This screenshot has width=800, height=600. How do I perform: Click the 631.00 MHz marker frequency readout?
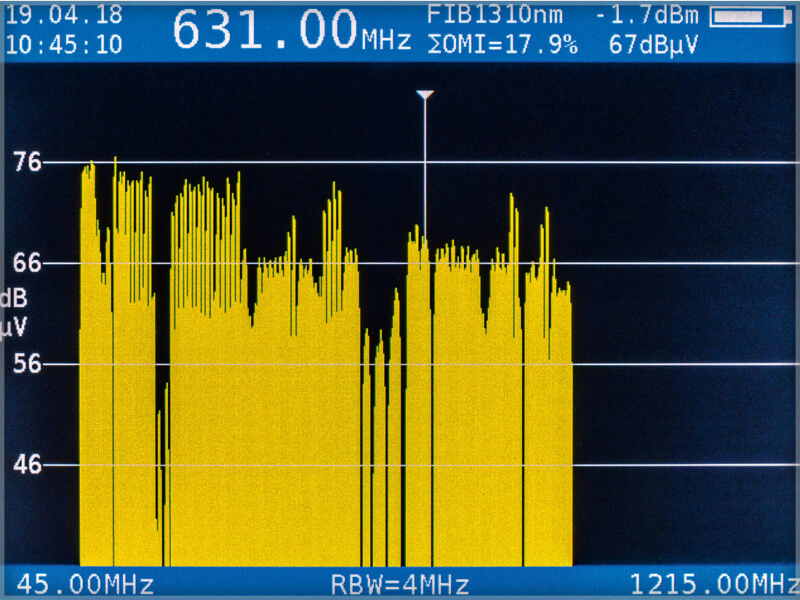pyautogui.click(x=266, y=30)
